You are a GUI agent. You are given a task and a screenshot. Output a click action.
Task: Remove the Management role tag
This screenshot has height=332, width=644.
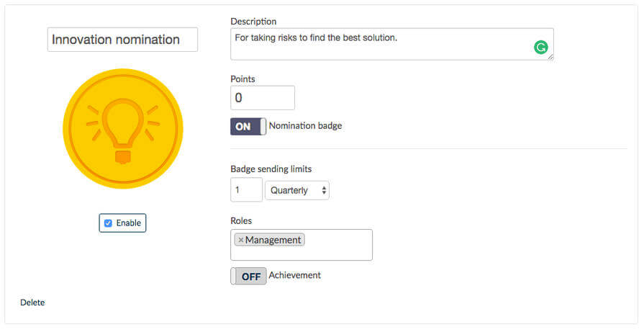pos(240,240)
